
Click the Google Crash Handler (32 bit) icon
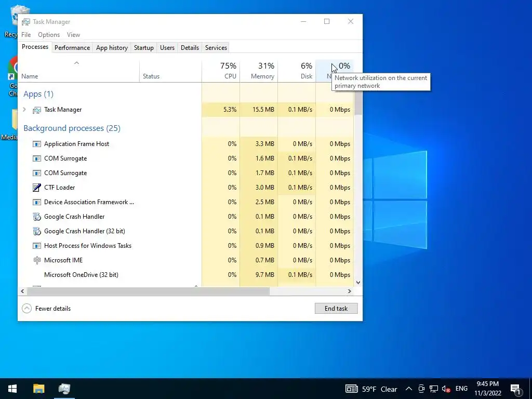pyautogui.click(x=37, y=231)
